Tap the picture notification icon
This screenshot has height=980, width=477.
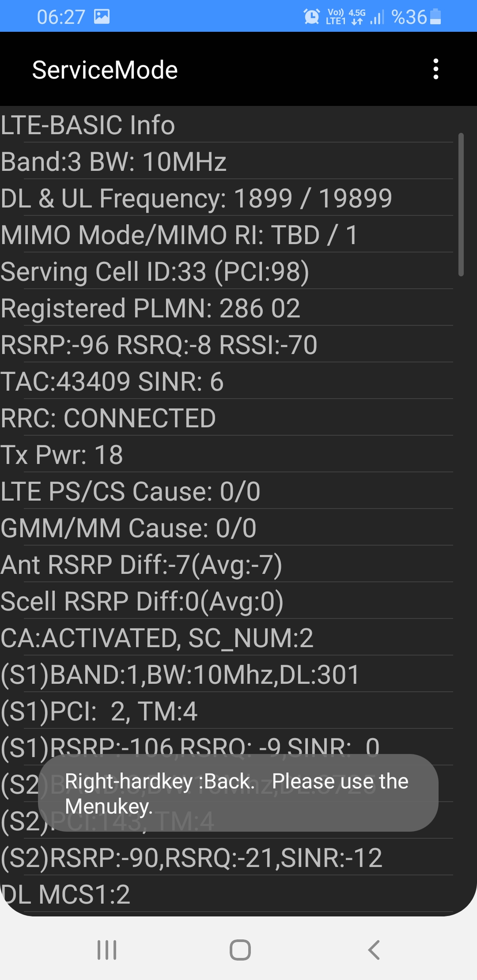102,17
